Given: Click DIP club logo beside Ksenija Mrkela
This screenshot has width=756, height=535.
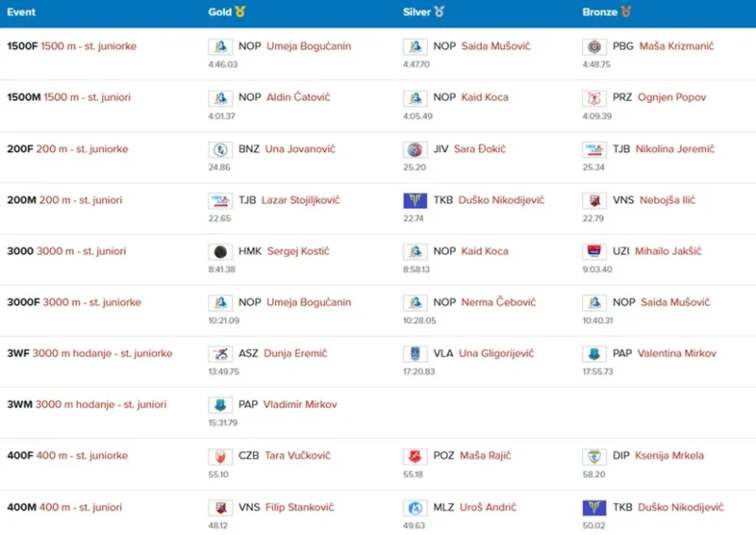Looking at the screenshot, I should click(x=594, y=457).
